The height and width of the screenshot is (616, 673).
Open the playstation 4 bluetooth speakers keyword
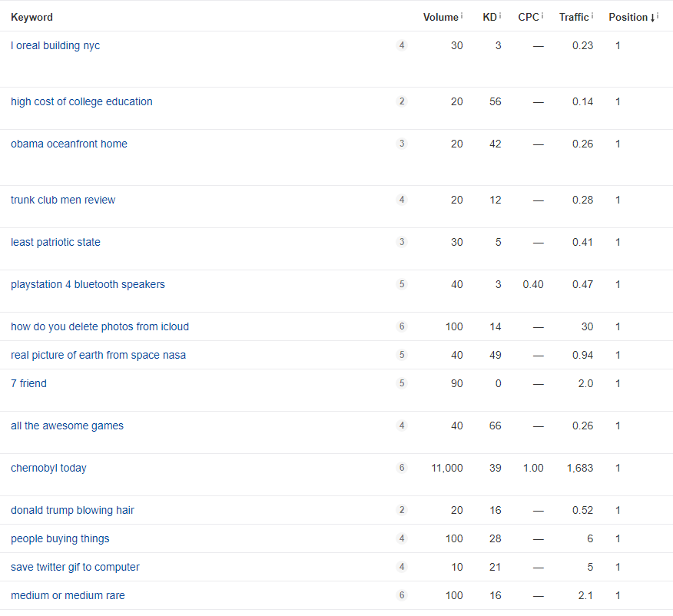(88, 284)
